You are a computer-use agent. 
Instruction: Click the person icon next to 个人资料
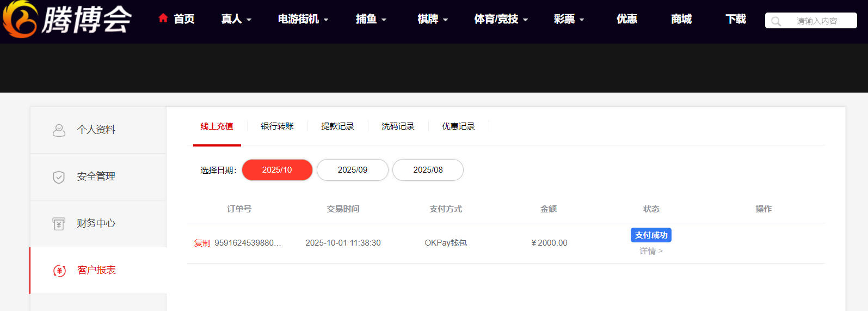pyautogui.click(x=59, y=130)
